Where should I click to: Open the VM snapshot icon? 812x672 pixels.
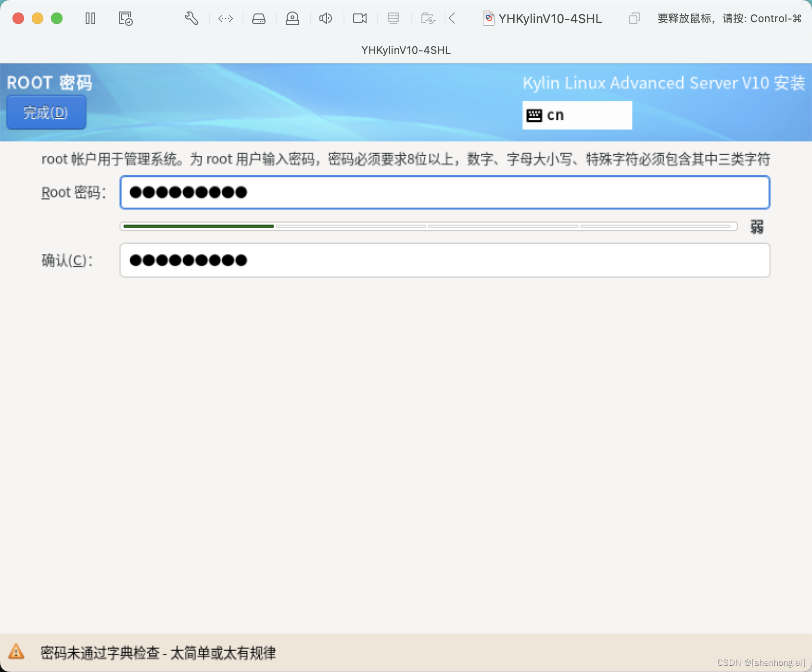126,19
